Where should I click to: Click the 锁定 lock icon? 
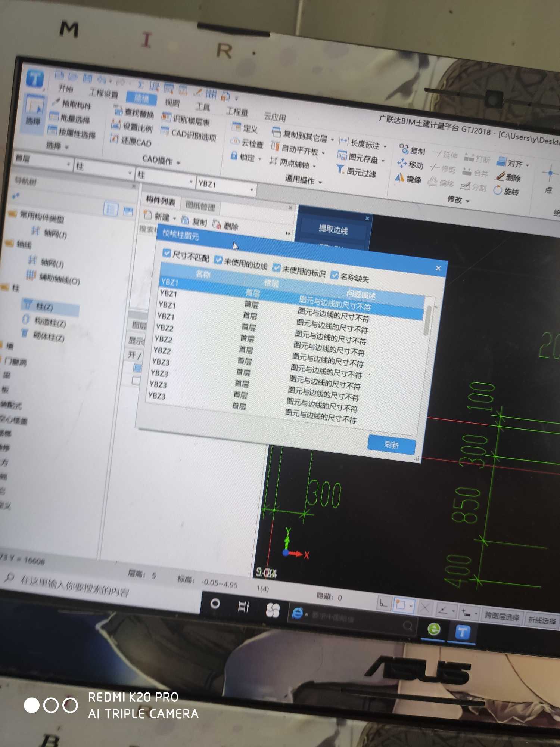click(x=234, y=155)
